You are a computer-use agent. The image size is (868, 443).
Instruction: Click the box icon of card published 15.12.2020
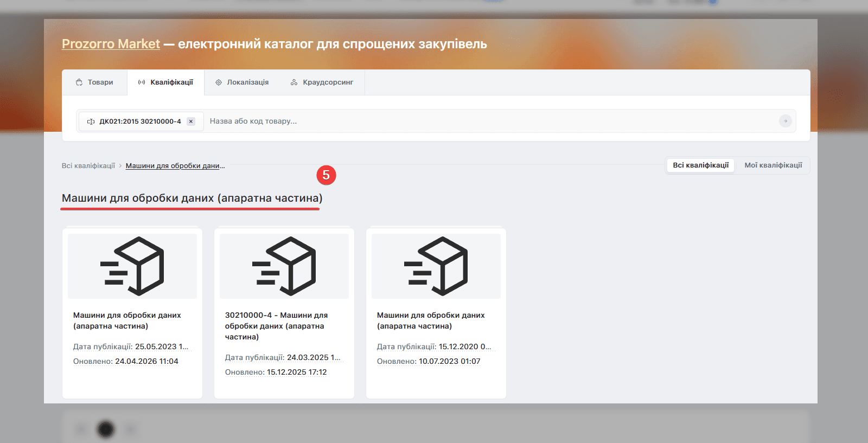click(x=436, y=266)
